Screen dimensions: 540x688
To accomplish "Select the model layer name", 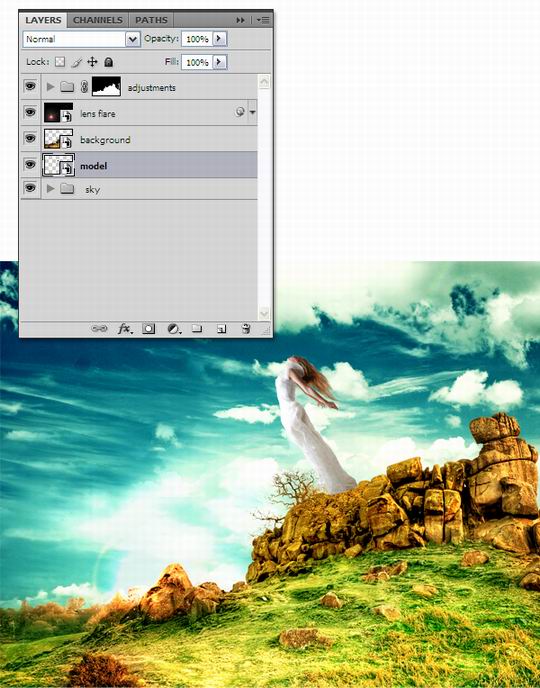I will click(93, 166).
